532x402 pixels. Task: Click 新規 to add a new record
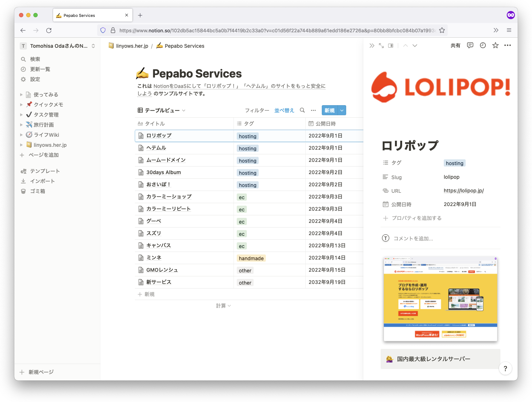(x=329, y=110)
